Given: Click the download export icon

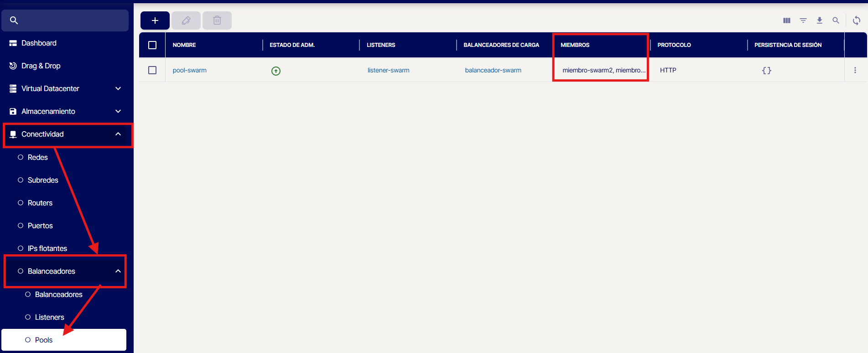Looking at the screenshot, I should 819,20.
